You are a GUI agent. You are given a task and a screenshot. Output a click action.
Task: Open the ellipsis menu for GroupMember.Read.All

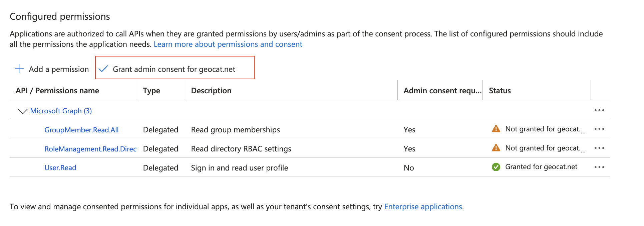point(599,129)
